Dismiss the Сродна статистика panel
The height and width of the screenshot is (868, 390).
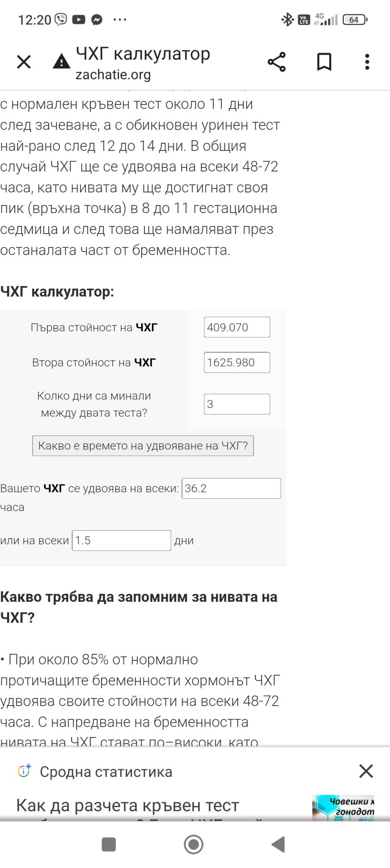366,771
